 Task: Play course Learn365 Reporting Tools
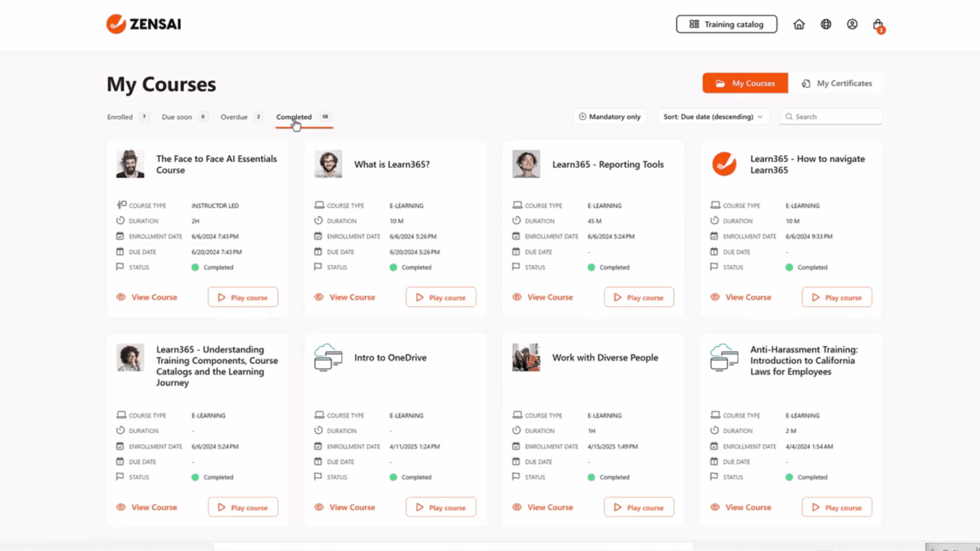(x=639, y=297)
